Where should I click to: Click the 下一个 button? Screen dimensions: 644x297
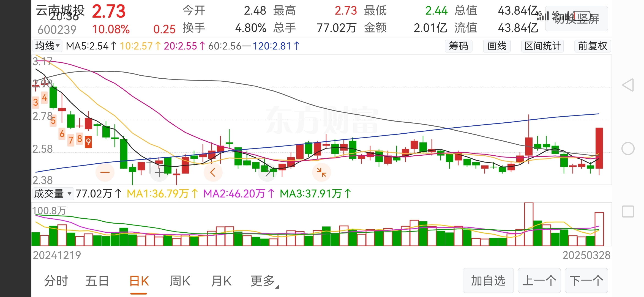(586, 281)
